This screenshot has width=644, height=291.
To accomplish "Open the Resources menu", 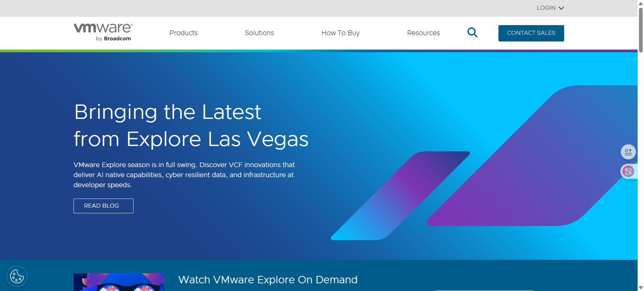I will 423,33.
